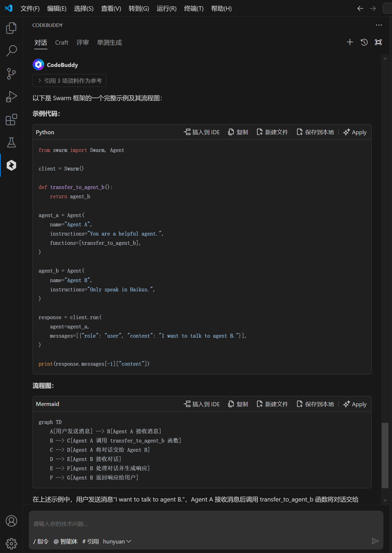The width and height of the screenshot is (392, 553).
Task: Switch to the 单测生成 tab
Action: point(109,42)
